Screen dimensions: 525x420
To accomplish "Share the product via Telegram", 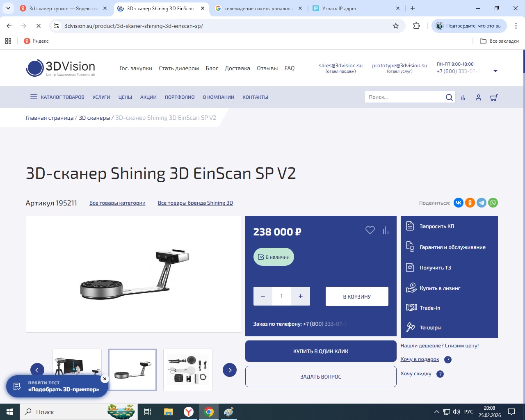I will (x=482, y=203).
